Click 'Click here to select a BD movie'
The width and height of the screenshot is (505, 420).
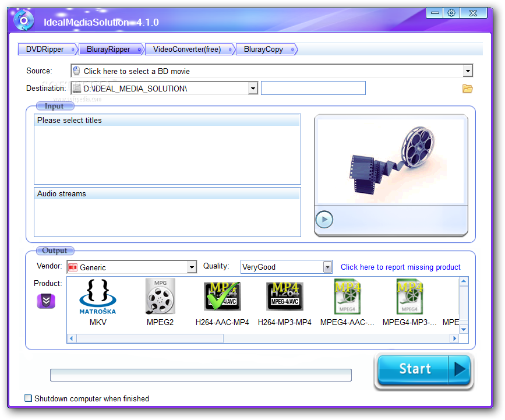pyautogui.click(x=136, y=71)
